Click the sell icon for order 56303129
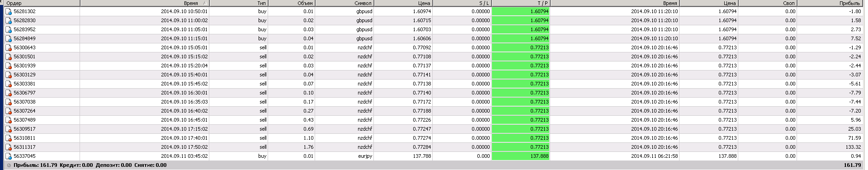 coord(9,75)
